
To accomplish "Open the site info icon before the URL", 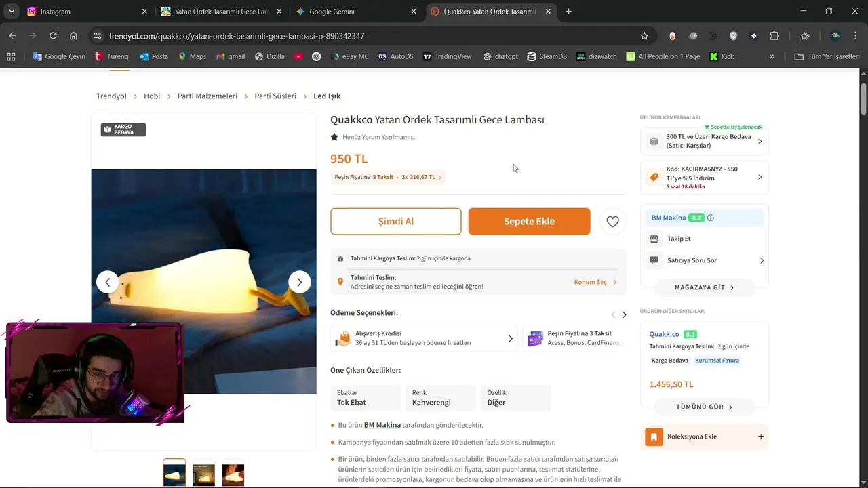I will 98,36.
